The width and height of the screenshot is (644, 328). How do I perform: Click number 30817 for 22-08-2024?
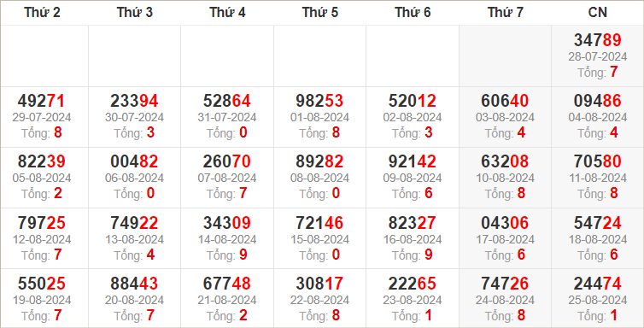tap(319, 284)
